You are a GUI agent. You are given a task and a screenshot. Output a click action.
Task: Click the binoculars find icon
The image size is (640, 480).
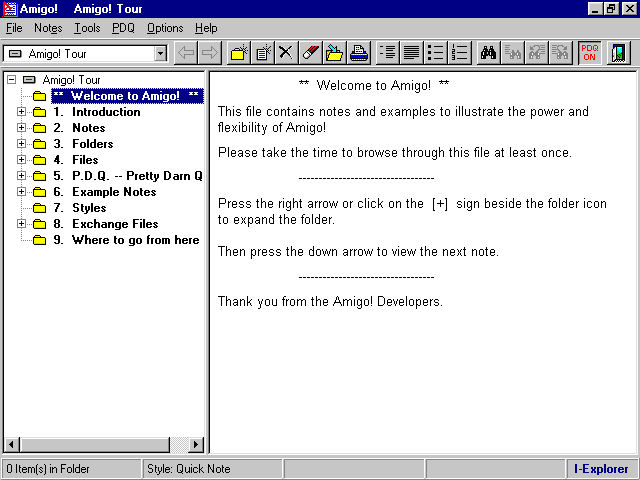(x=489, y=53)
